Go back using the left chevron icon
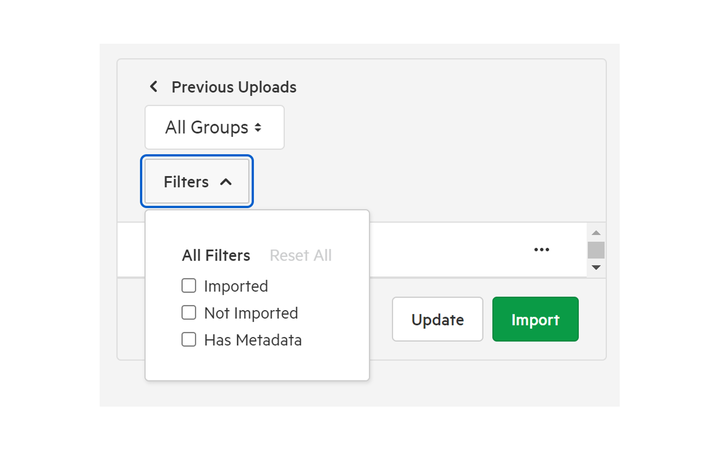 [154, 86]
